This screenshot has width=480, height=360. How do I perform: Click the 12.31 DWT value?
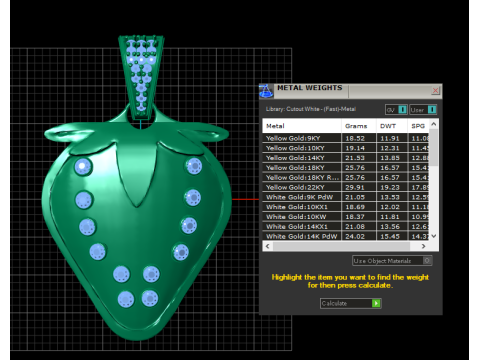click(390, 148)
